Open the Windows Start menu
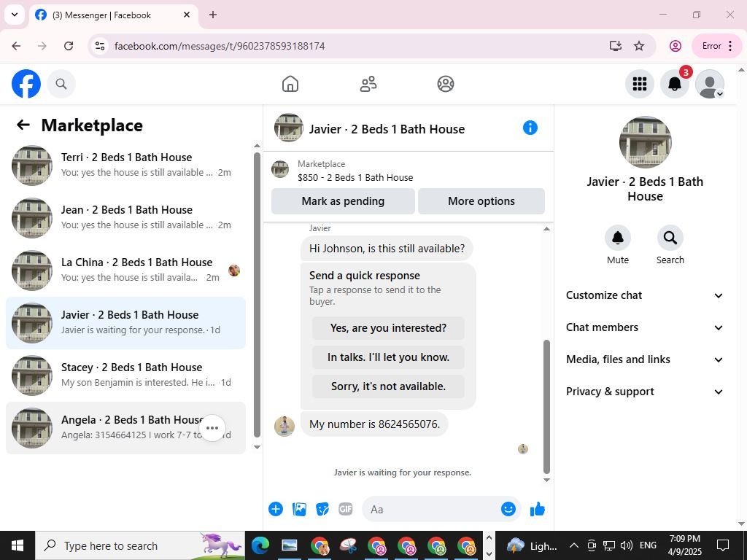Viewport: 747px width, 560px height. point(18,545)
